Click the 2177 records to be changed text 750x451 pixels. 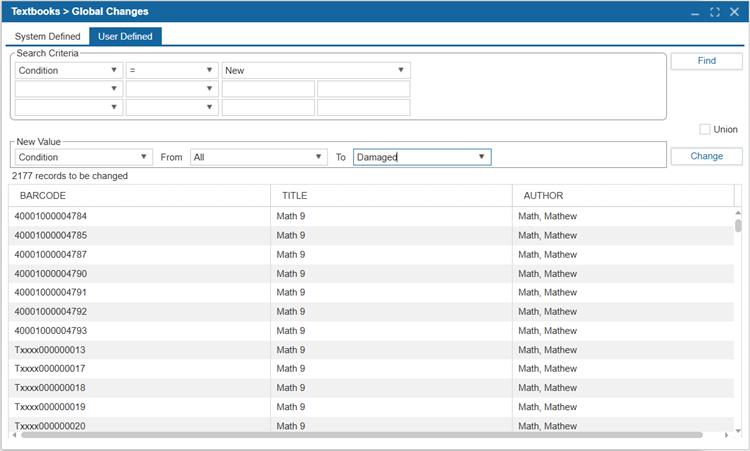click(x=70, y=176)
